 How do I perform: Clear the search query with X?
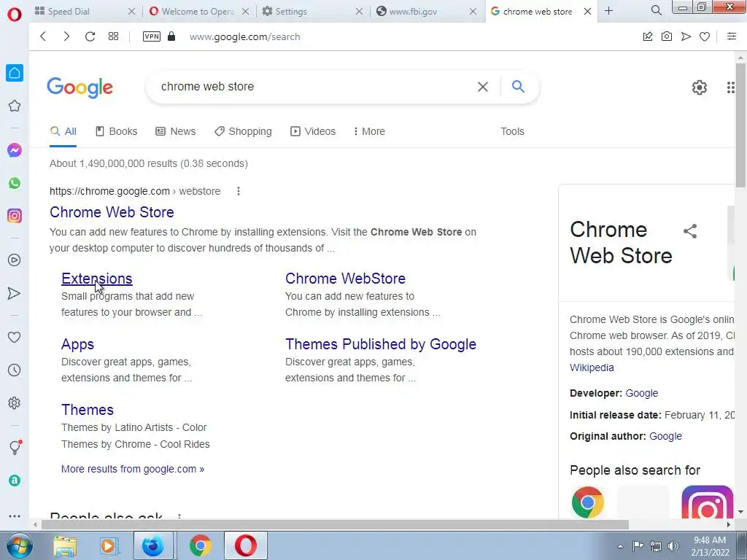pyautogui.click(x=483, y=87)
